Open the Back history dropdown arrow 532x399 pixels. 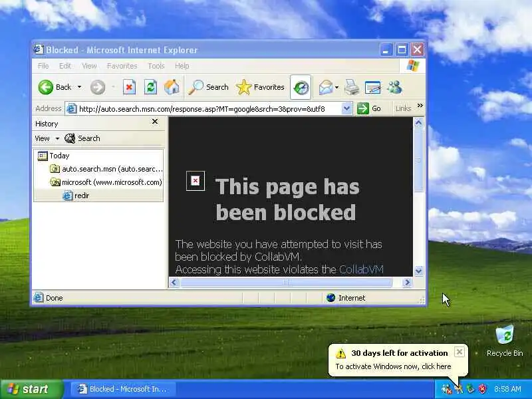(79, 87)
